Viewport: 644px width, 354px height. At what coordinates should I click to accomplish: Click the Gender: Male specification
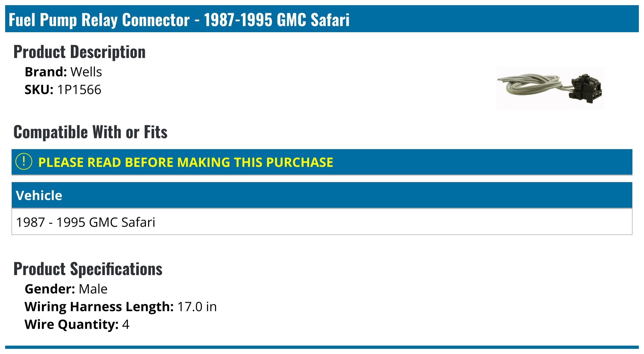66,289
